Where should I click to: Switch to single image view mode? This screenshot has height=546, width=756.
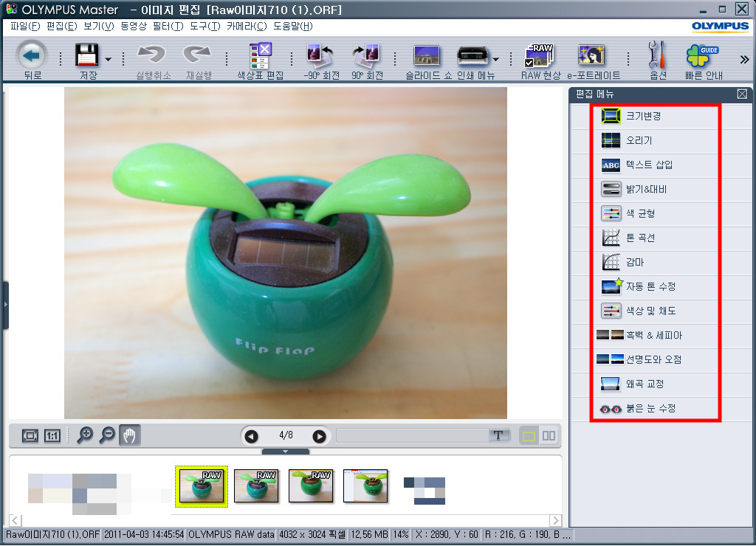point(529,435)
